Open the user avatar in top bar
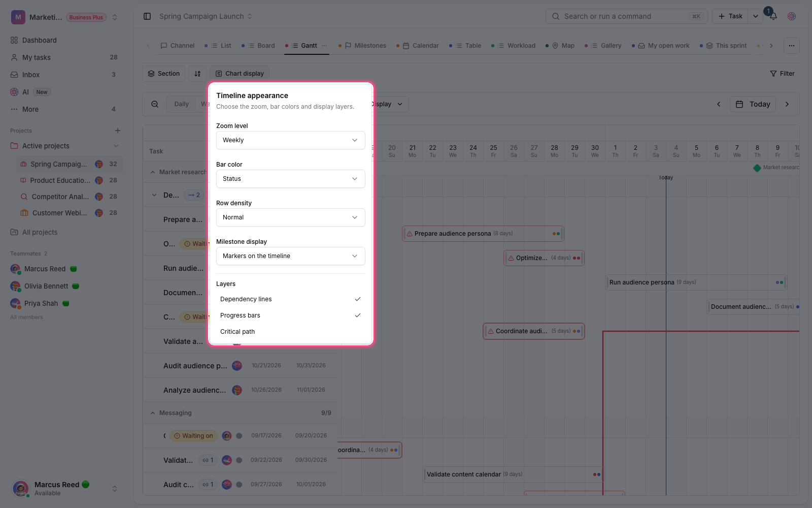Image resolution: width=812 pixels, height=508 pixels. tap(792, 16)
